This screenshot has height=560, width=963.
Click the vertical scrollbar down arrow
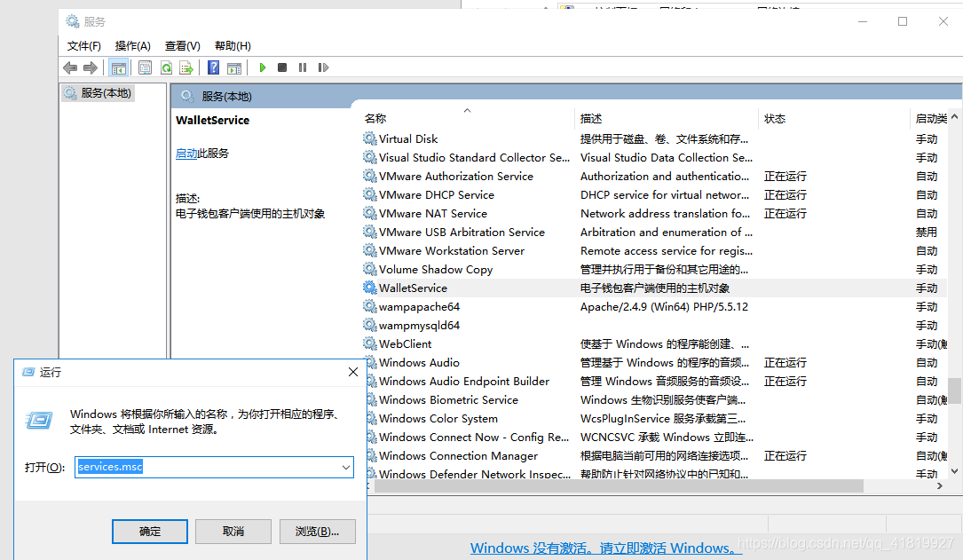pyautogui.click(x=954, y=471)
